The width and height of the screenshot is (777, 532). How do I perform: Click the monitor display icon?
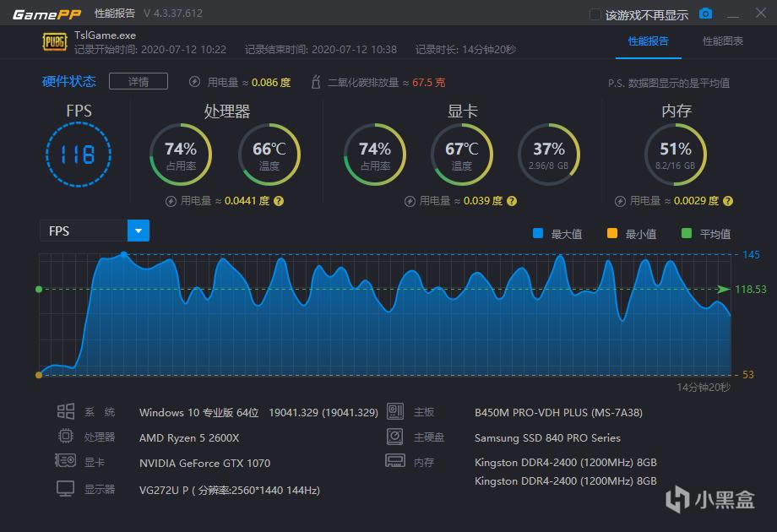click(65, 488)
